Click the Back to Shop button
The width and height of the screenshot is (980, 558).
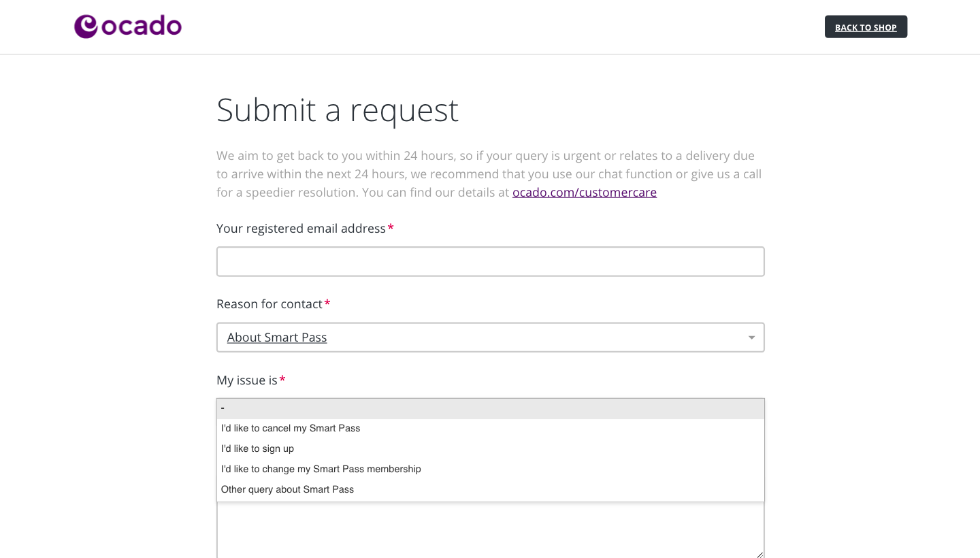[866, 27]
